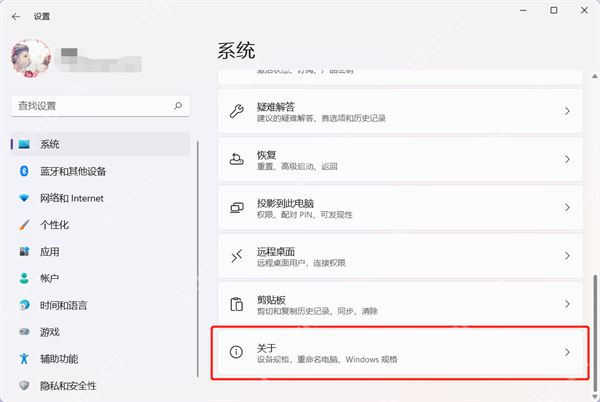Click subtitle 剪切和复制历史记录、同步、清除
The image size is (600, 402).
pos(317,311)
